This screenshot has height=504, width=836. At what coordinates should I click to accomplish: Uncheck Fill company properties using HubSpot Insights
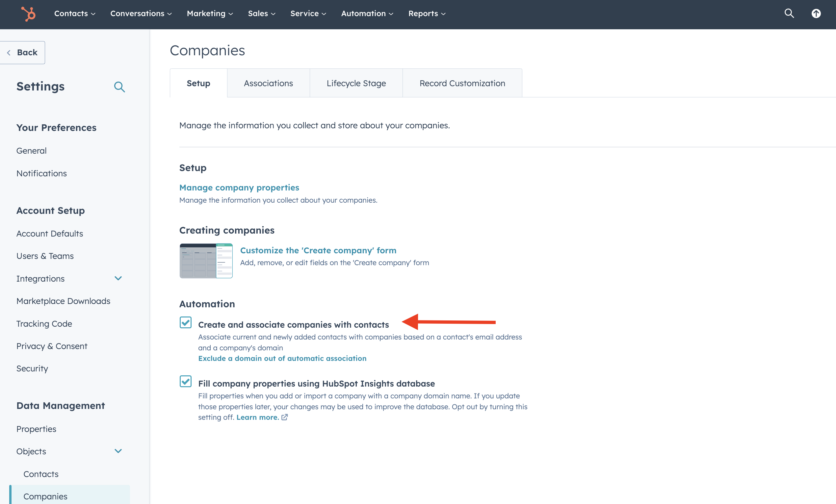[185, 382]
